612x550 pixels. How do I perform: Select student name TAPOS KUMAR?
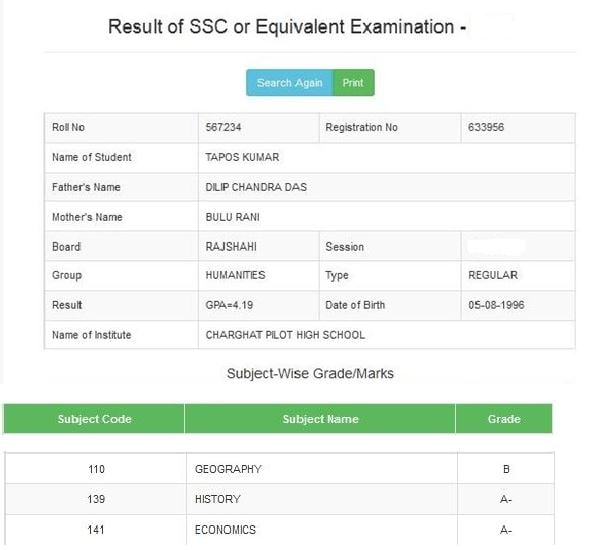coord(242,158)
